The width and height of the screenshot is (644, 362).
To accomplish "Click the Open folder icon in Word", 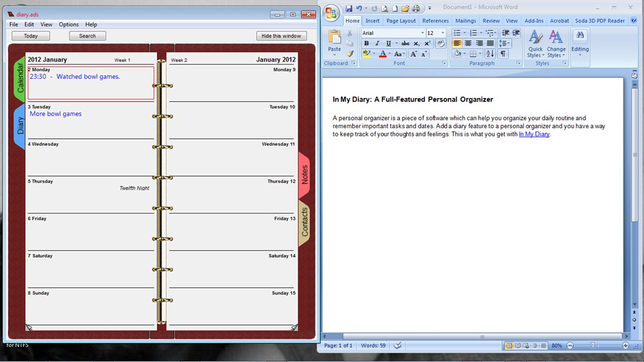I will point(406,8).
